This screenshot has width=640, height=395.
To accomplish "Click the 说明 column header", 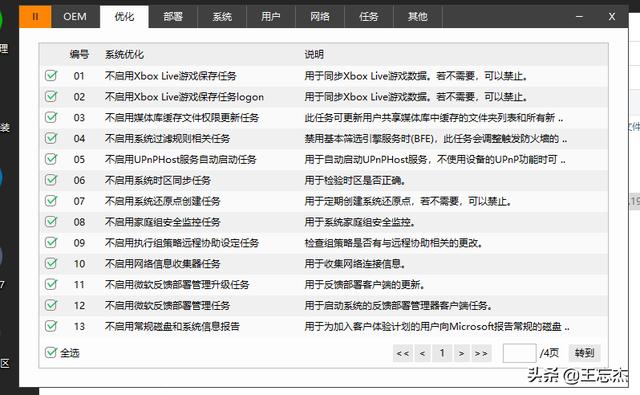I will click(x=314, y=54).
